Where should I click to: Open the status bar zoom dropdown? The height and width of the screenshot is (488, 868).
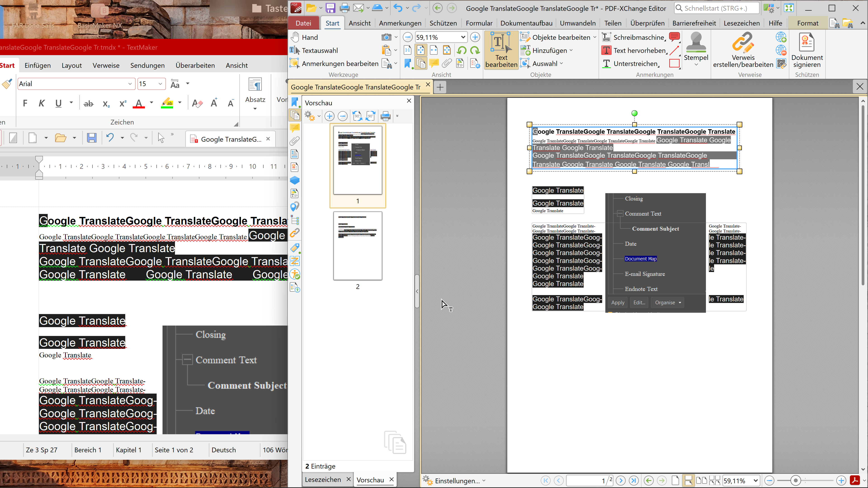[756, 481]
